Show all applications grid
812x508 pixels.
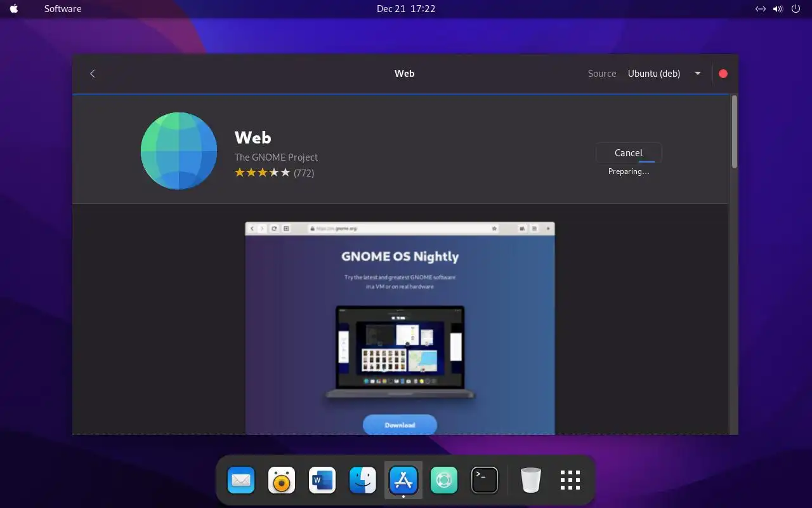click(570, 480)
